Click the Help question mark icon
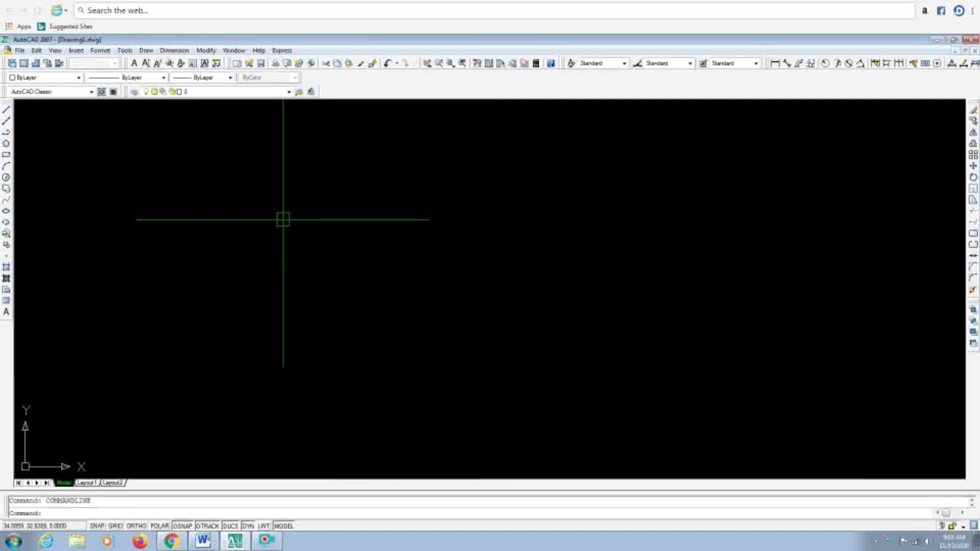This screenshot has height=551, width=980. click(x=550, y=64)
